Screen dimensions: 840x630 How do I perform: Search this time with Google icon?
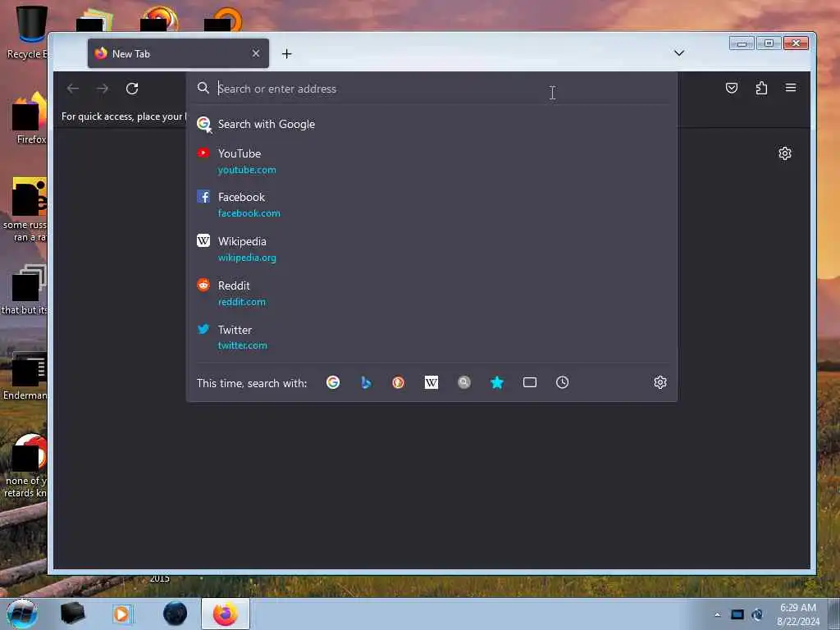point(333,382)
